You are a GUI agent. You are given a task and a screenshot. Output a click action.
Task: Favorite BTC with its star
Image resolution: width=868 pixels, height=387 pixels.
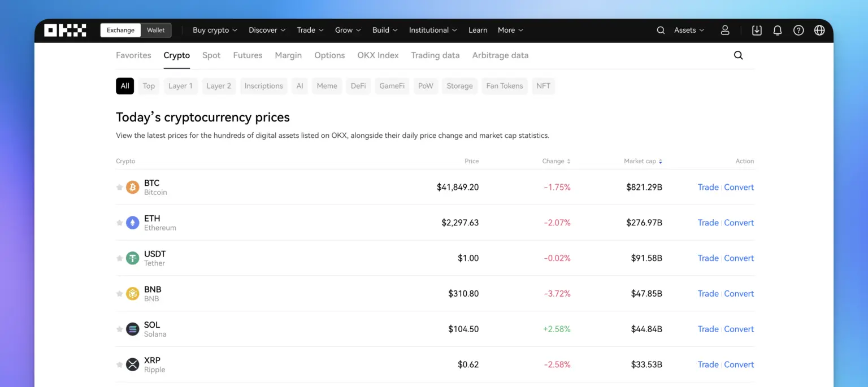[x=119, y=187]
